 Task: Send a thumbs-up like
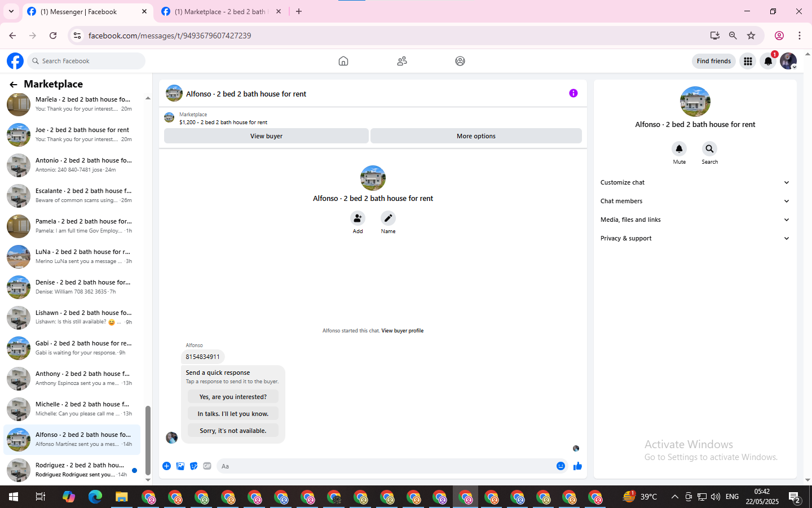tap(577, 466)
